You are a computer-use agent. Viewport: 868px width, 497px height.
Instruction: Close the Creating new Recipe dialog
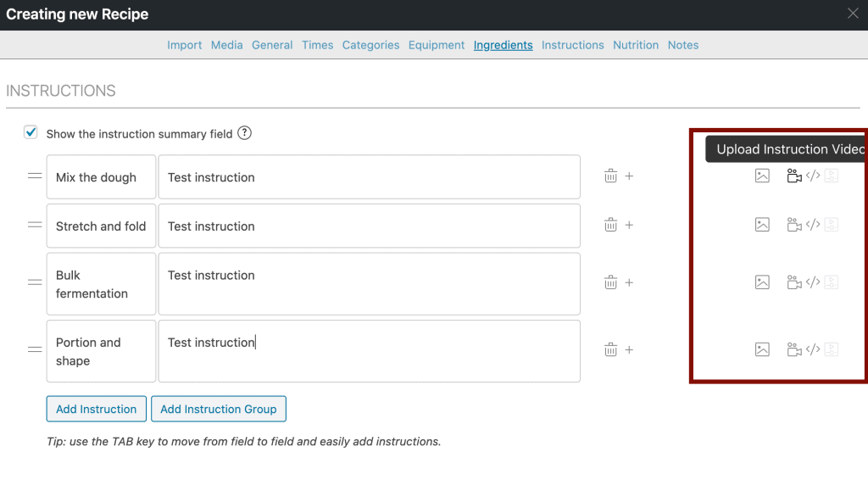(x=853, y=14)
